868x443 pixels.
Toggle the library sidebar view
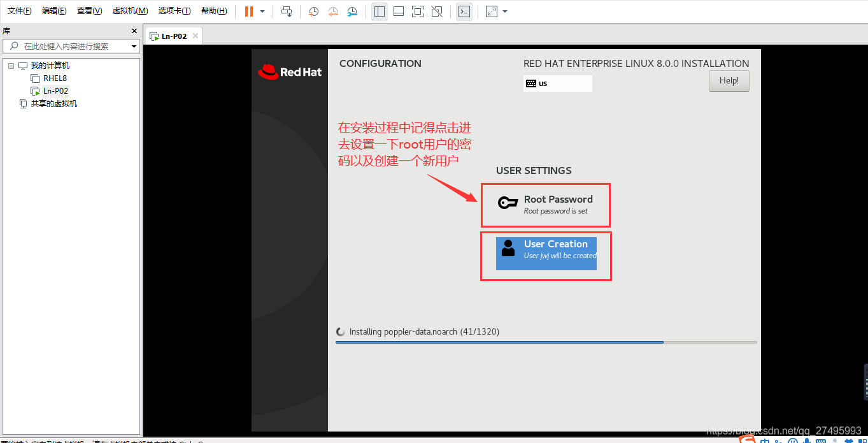380,11
